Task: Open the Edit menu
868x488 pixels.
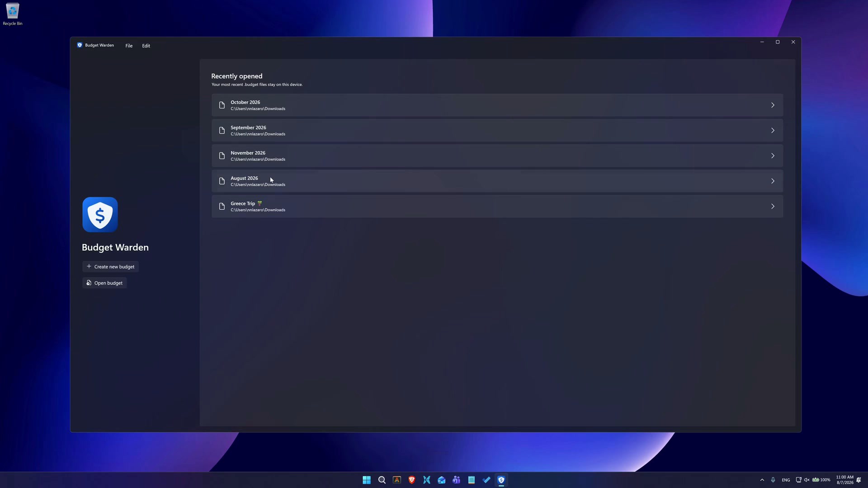Action: (146, 46)
